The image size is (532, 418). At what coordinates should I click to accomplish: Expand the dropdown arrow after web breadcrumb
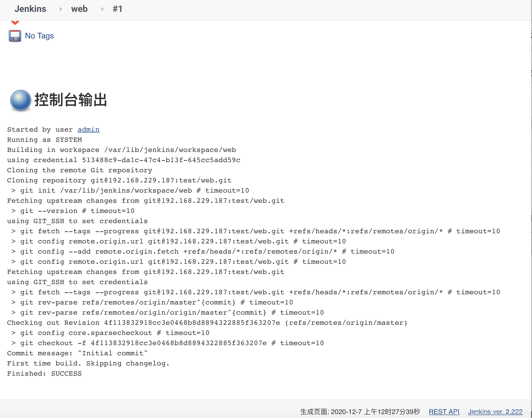pos(102,9)
